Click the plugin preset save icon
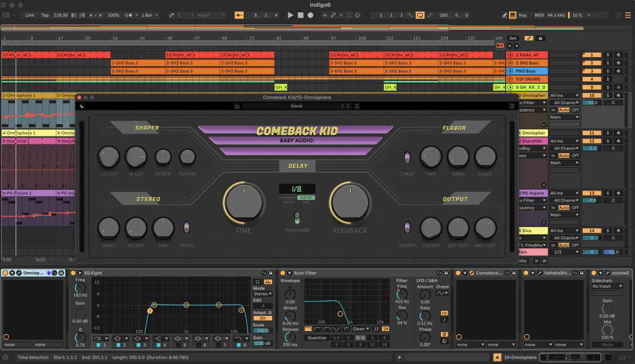The height and width of the screenshot is (364, 635). [x=237, y=106]
